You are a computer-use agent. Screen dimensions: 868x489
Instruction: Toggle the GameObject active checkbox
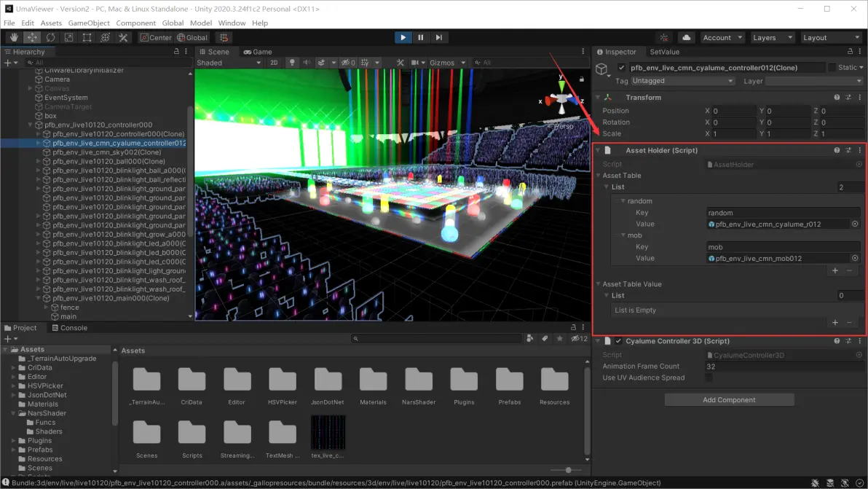[x=621, y=68]
